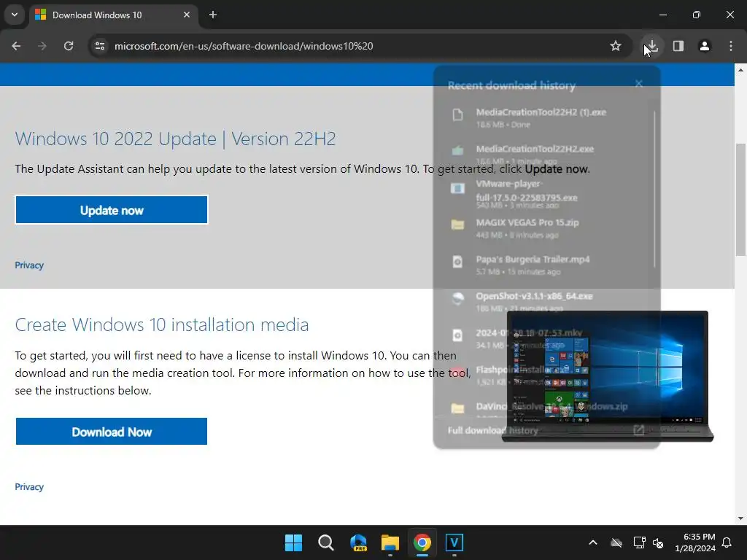Open the notifications bell icon
Viewport: 747px width, 560px height.
click(727, 542)
